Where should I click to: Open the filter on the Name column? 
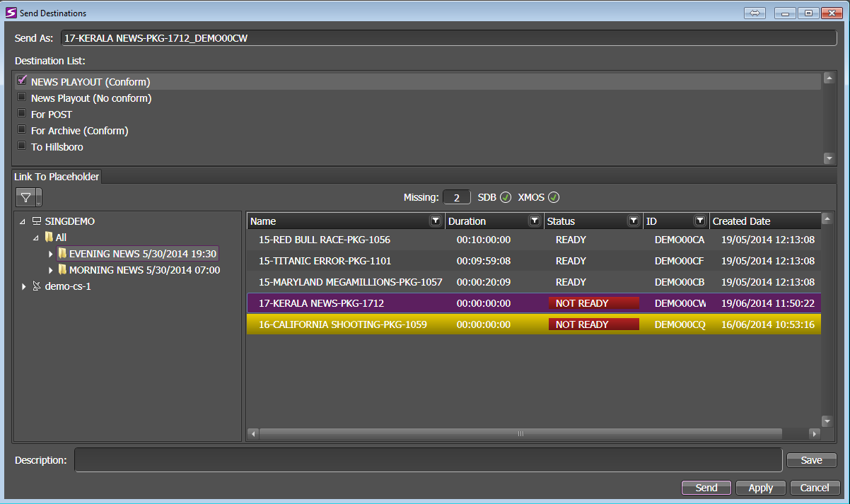tap(435, 221)
